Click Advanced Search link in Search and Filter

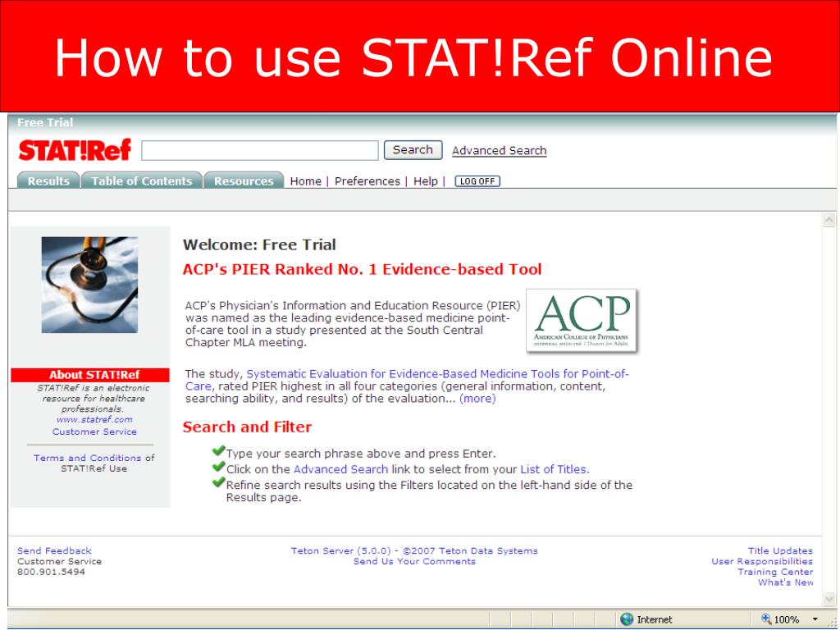pyautogui.click(x=340, y=469)
